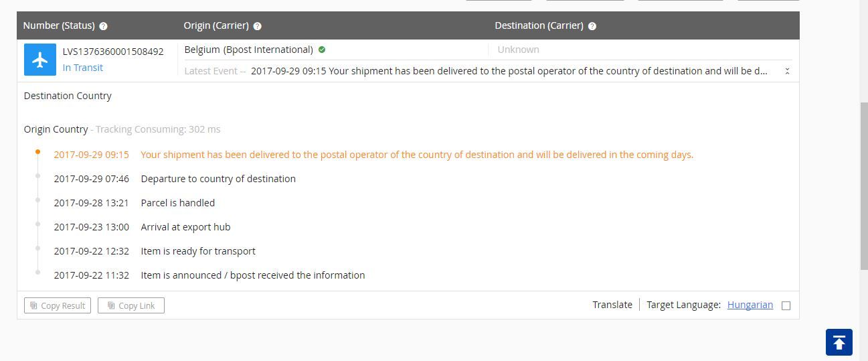
Task: Click help icon beside Origin (Carrier)
Action: pos(258,26)
